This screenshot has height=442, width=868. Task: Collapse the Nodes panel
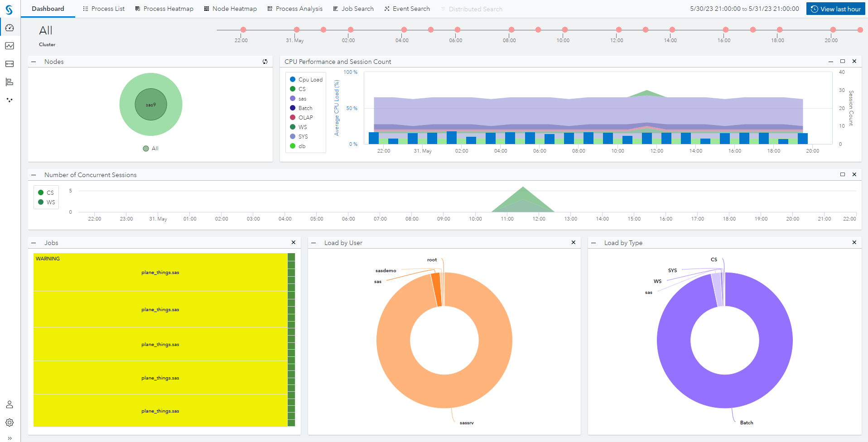click(x=34, y=62)
